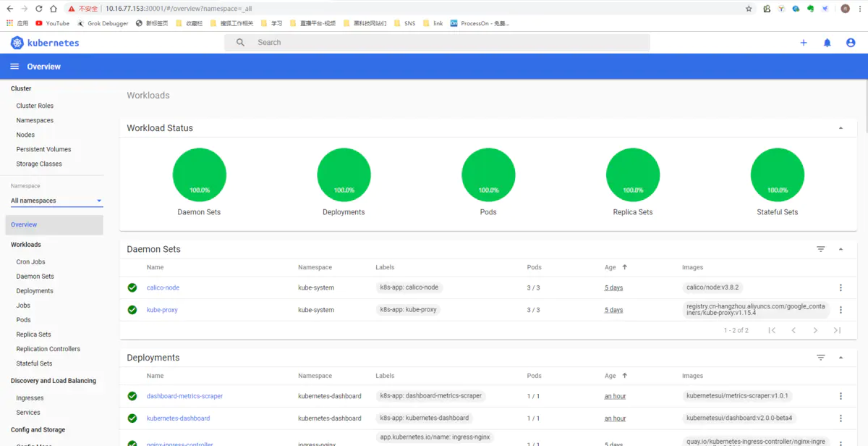Click the Search input field
868x446 pixels.
pos(437,43)
